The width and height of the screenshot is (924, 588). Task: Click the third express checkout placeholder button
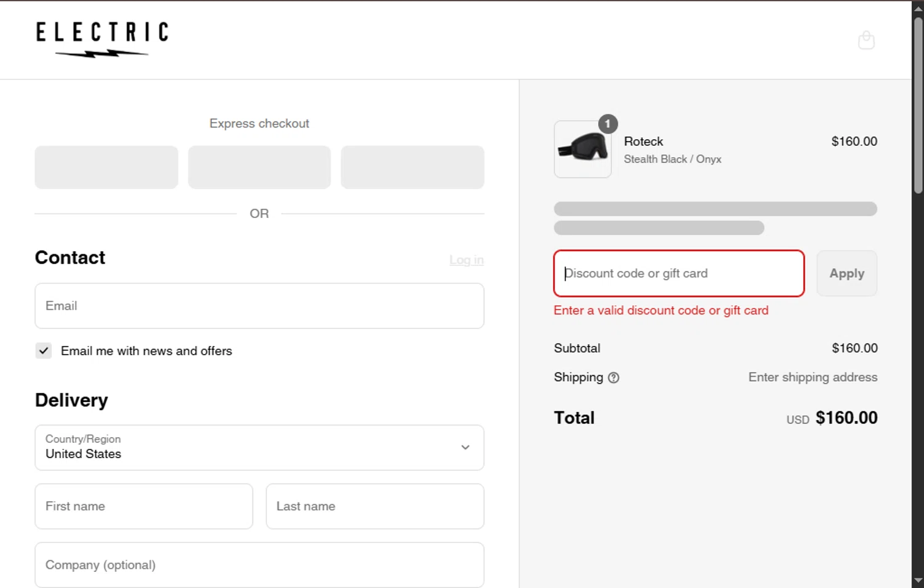pyautogui.click(x=412, y=167)
